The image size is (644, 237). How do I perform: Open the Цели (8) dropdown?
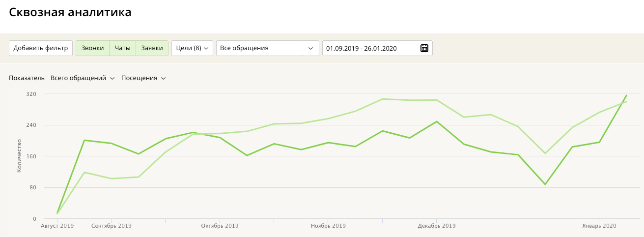click(x=192, y=48)
